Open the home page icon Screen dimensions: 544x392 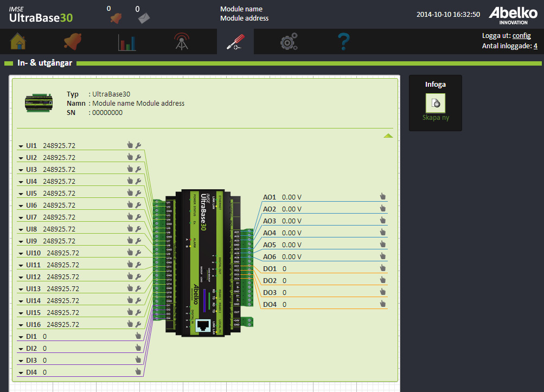(18, 41)
